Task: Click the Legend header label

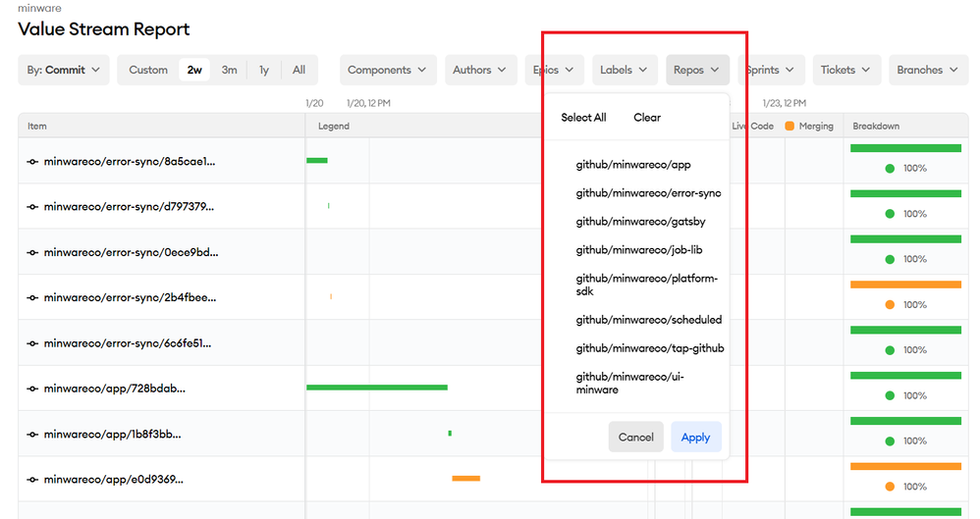Action: point(334,127)
